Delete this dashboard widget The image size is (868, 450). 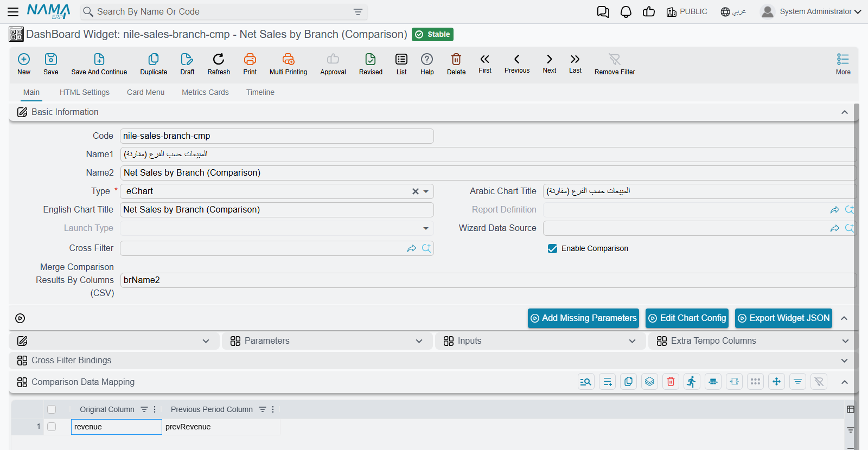click(x=456, y=63)
